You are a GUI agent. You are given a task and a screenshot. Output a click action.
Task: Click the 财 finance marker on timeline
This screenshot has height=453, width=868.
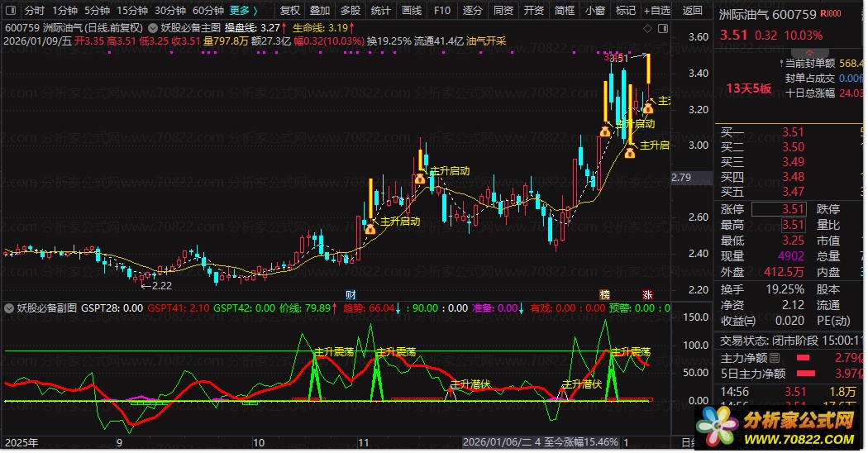coord(350,294)
